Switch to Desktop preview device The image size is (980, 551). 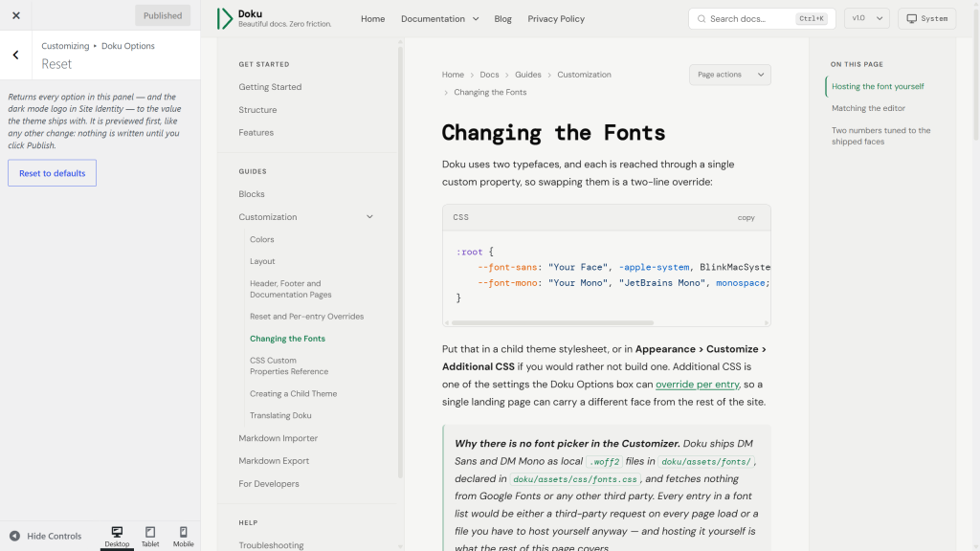click(x=117, y=536)
